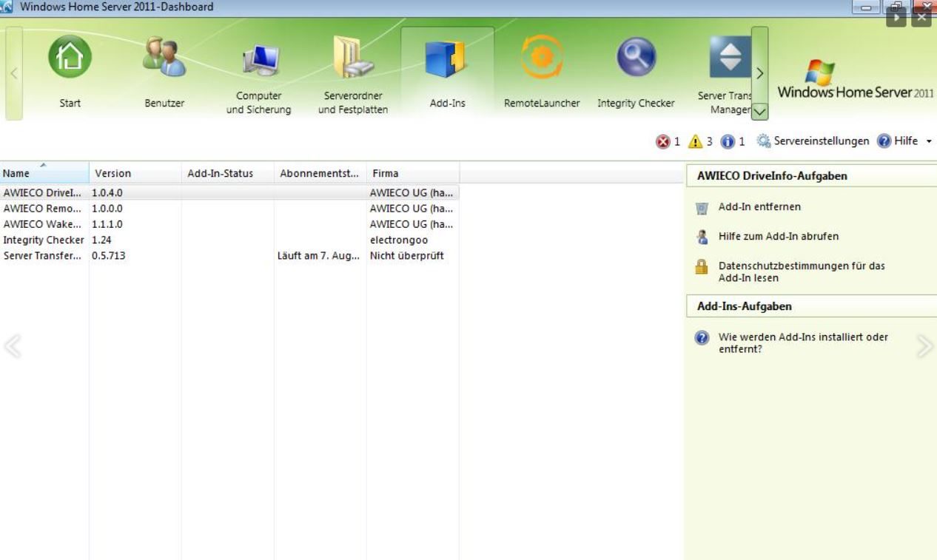This screenshot has height=560, width=937.
Task: Sort by Abonnementst... column header
Action: click(320, 173)
